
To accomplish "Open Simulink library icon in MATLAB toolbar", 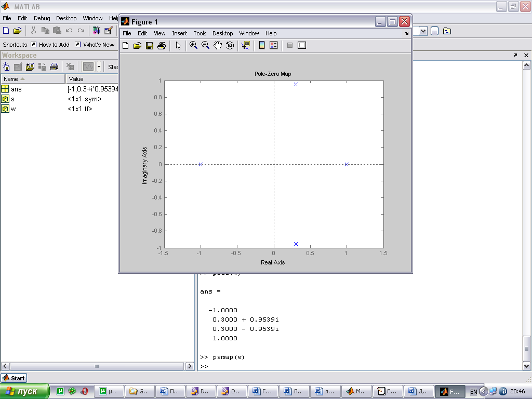I will click(x=97, y=31).
